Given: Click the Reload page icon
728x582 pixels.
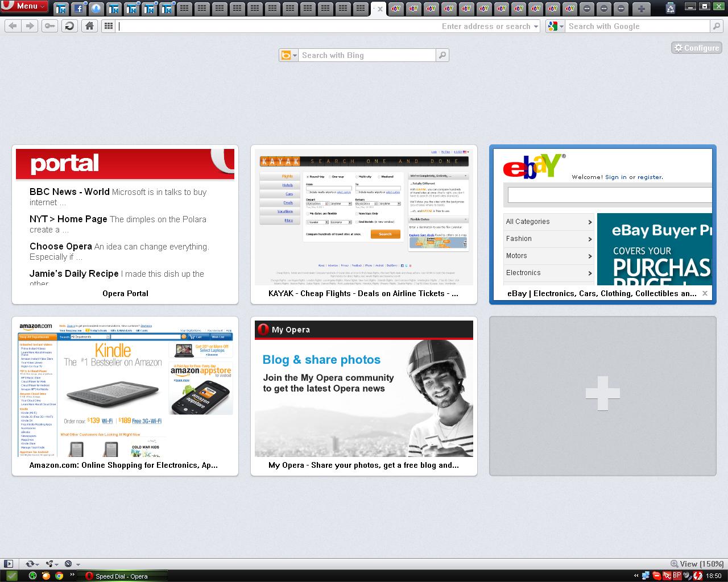Looking at the screenshot, I should pos(69,26).
